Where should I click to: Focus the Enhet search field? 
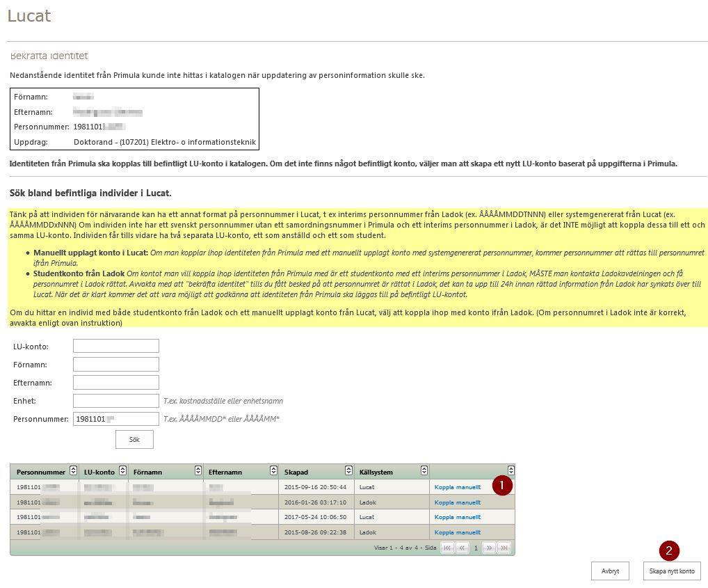116,401
